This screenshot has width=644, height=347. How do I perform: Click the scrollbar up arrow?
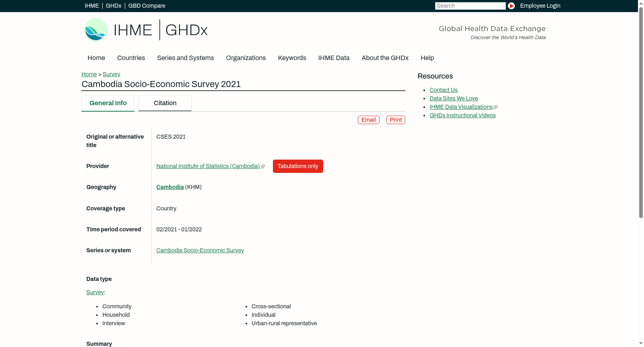(641, 3)
